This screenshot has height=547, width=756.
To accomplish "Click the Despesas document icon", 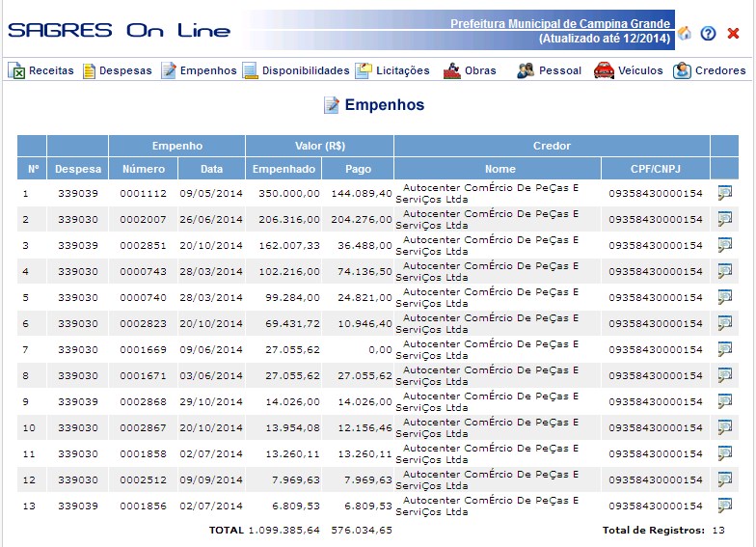I will (x=89, y=71).
